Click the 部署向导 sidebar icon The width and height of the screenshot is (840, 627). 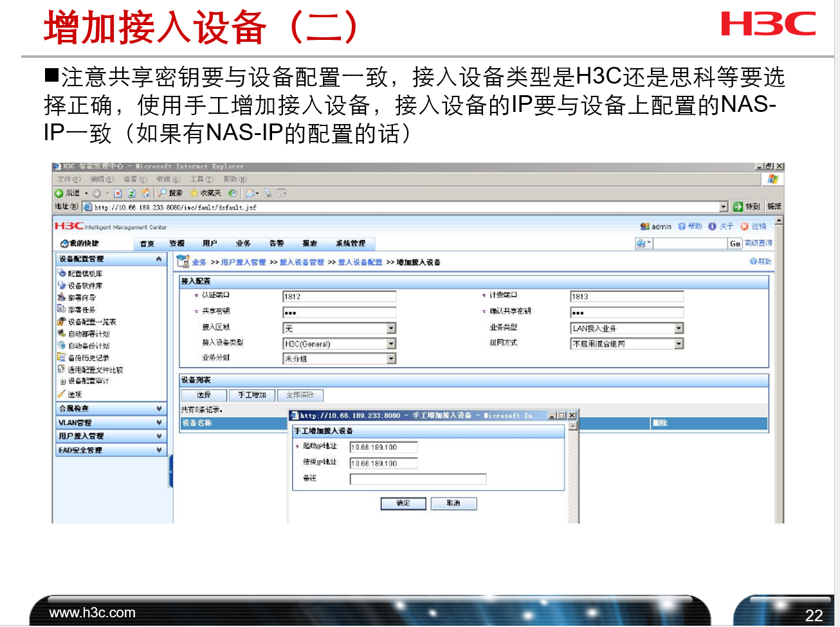[x=62, y=297]
